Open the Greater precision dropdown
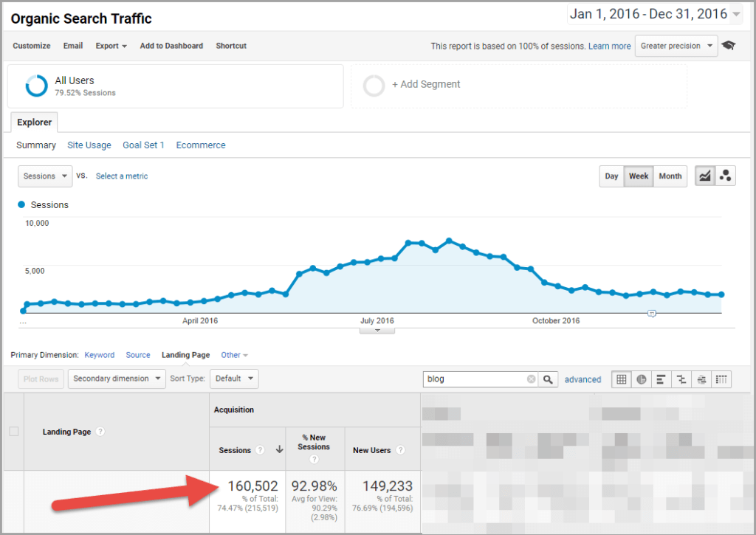The width and height of the screenshot is (756, 535). coord(676,46)
